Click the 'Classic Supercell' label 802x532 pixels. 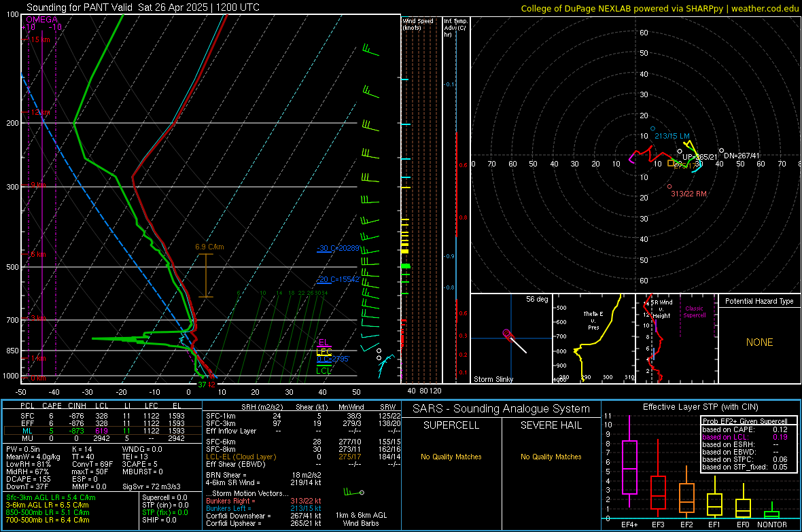(694, 312)
